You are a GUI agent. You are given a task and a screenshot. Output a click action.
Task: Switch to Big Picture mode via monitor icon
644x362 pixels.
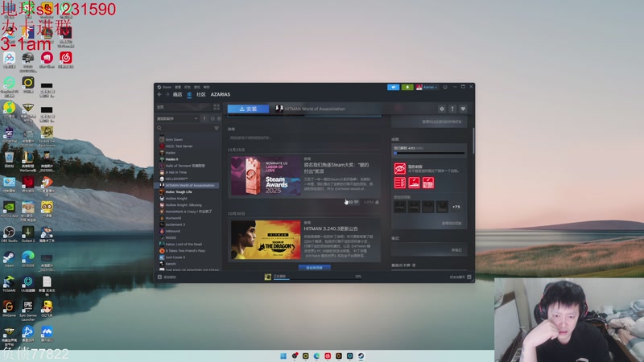click(x=445, y=87)
